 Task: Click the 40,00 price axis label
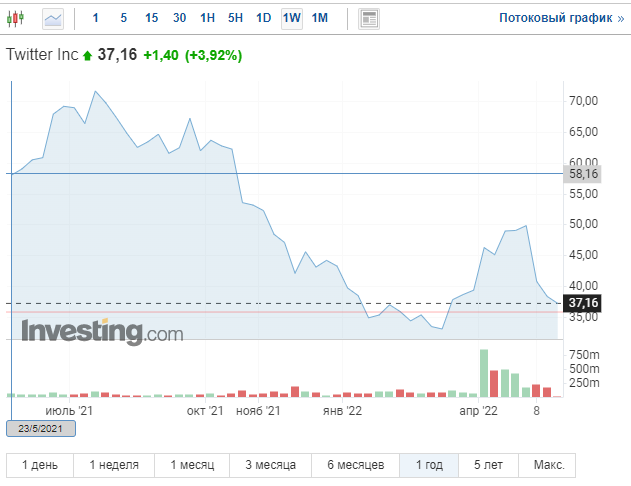click(x=583, y=286)
